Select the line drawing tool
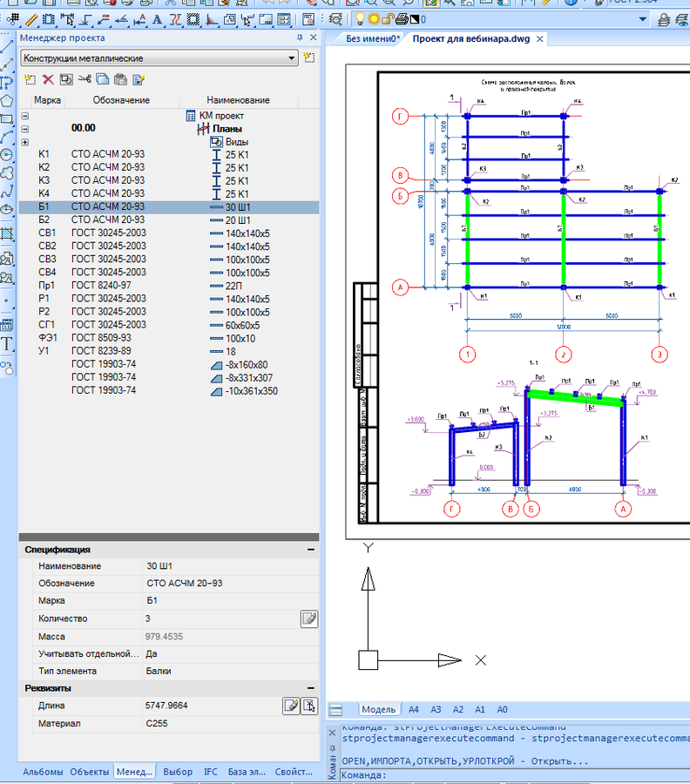This screenshot has width=690, height=784. point(7,45)
